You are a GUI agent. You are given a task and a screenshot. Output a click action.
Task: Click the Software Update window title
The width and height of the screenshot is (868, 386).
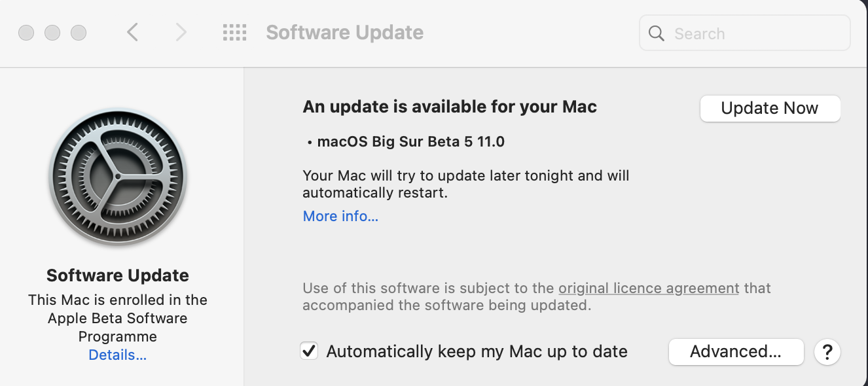(x=344, y=32)
